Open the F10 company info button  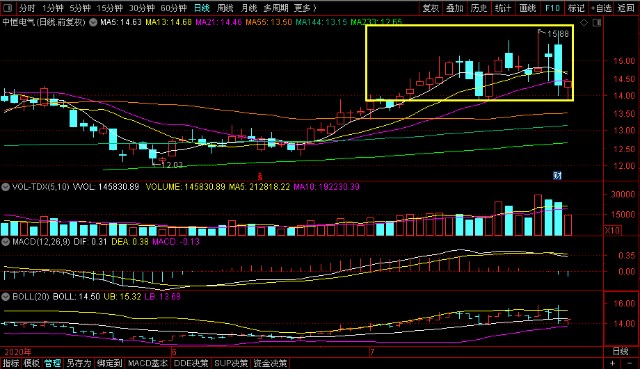tap(552, 8)
